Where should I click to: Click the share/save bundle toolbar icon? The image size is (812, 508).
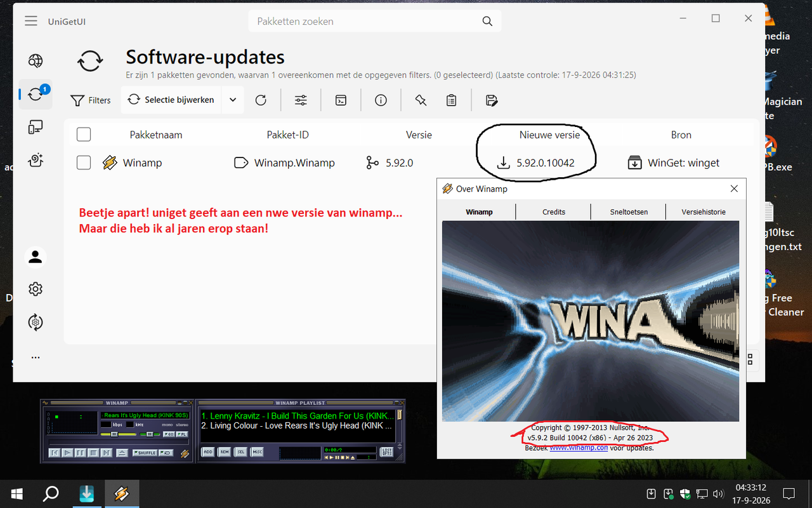491,100
